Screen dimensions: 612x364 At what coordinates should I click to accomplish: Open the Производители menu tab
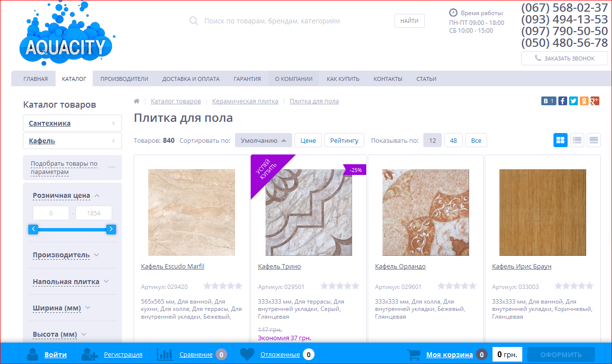[x=124, y=79]
